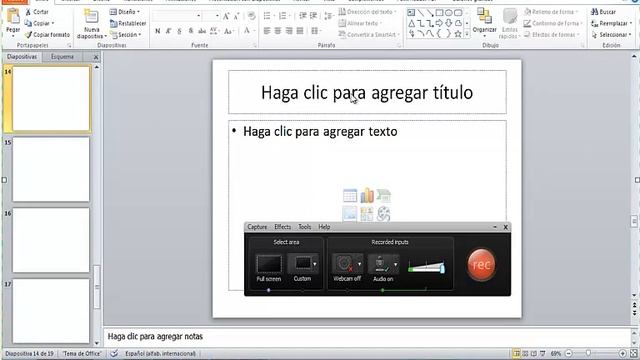Select slide 17 thumbnail
The image size is (640, 360).
click(x=51, y=311)
